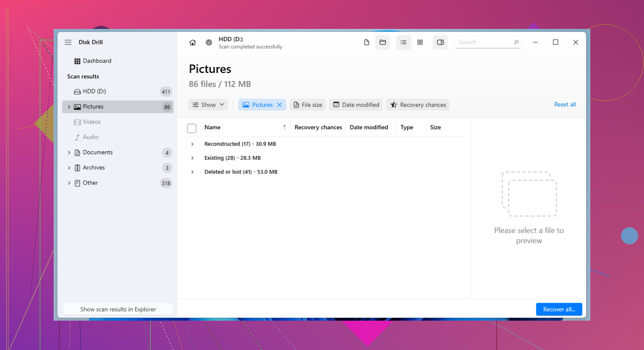The height and width of the screenshot is (350, 644).
Task: Check the select-all checkbox in header
Action: point(192,128)
